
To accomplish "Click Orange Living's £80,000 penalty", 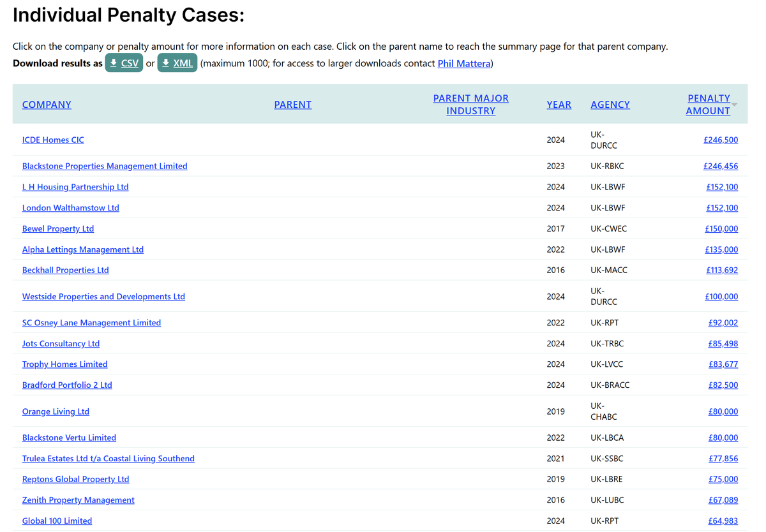I will click(723, 411).
